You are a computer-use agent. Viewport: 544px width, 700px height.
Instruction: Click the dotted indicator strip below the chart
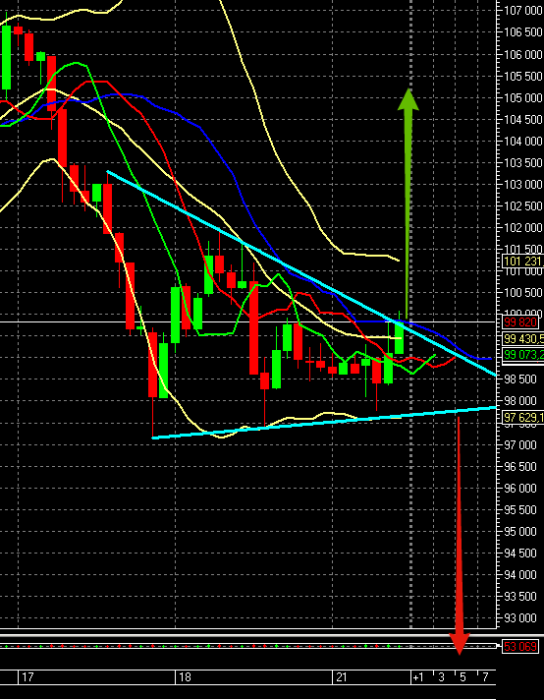coord(248,646)
